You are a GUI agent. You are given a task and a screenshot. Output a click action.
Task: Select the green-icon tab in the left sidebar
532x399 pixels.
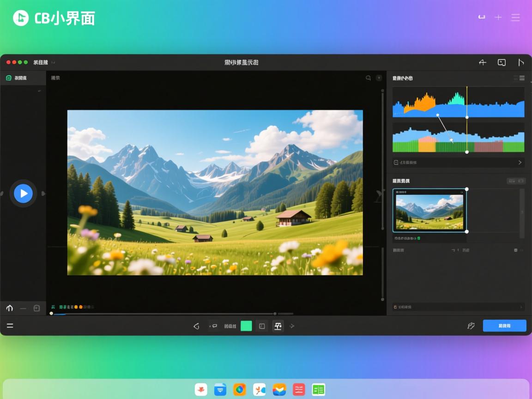(16, 78)
